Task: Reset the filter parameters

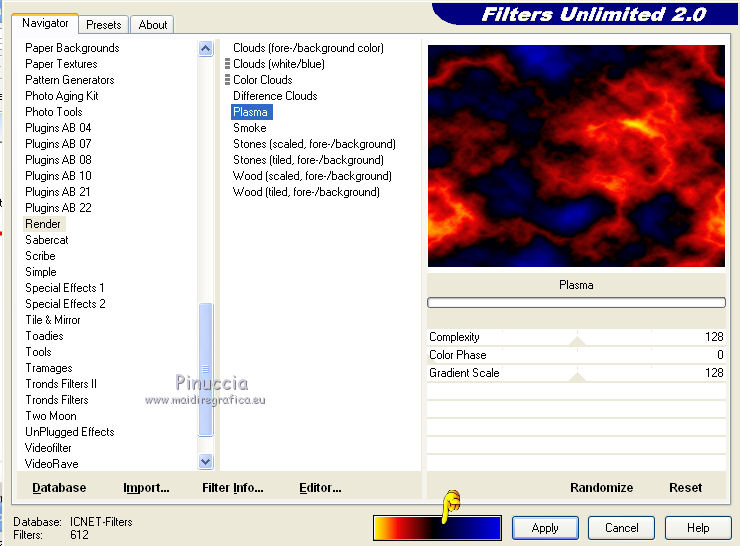Action: (685, 487)
